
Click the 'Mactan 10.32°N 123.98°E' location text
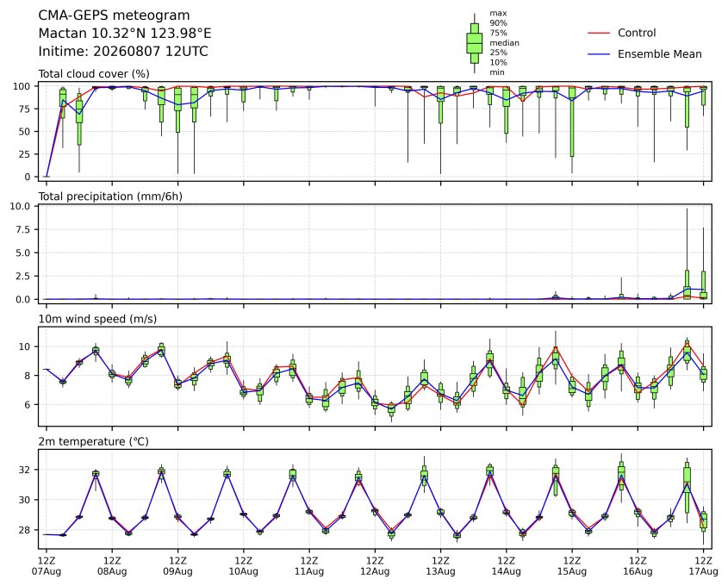[124, 34]
